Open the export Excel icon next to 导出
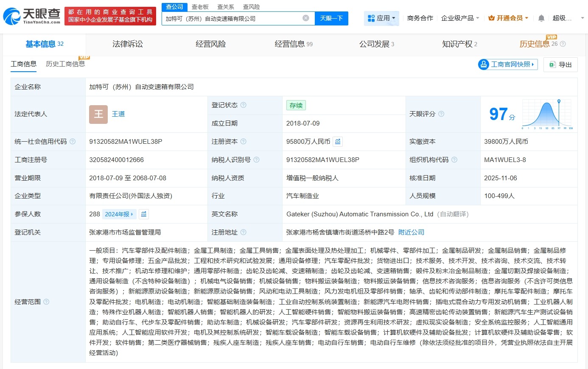 (552, 64)
